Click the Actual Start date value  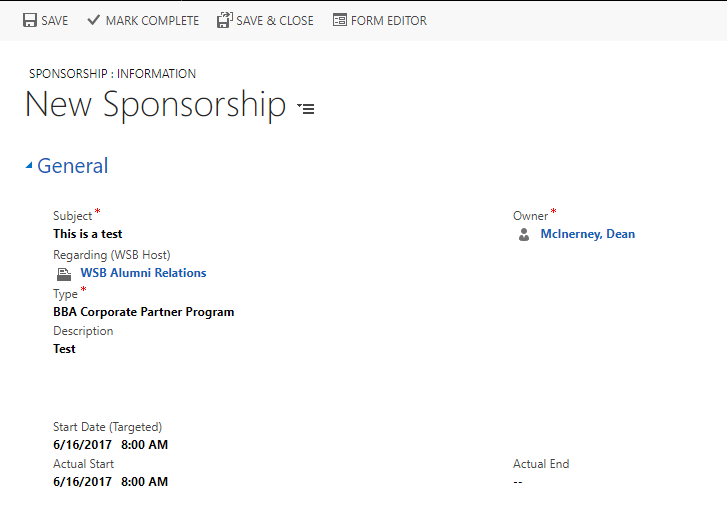tap(110, 482)
